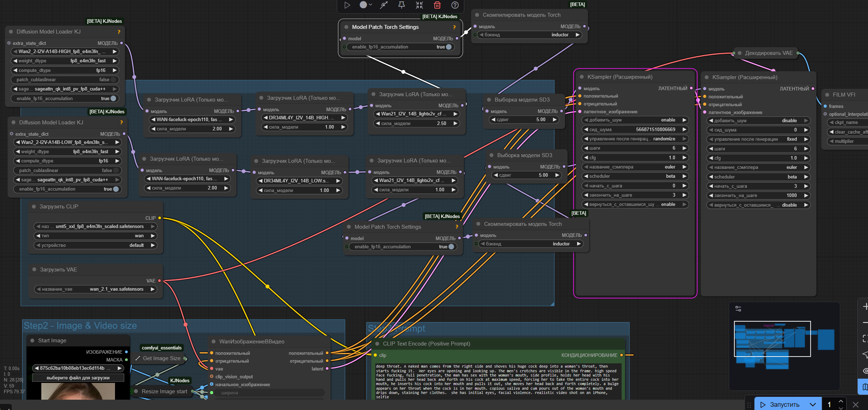Screen dimensions: 868x410
Task: Click the zoom in plus icon
Action: pyautogui.click(x=865, y=306)
